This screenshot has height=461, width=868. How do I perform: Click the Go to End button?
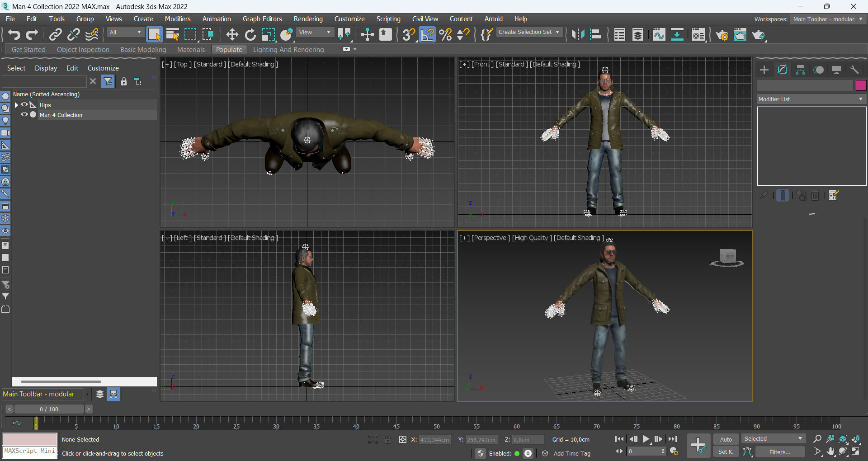[673, 439]
